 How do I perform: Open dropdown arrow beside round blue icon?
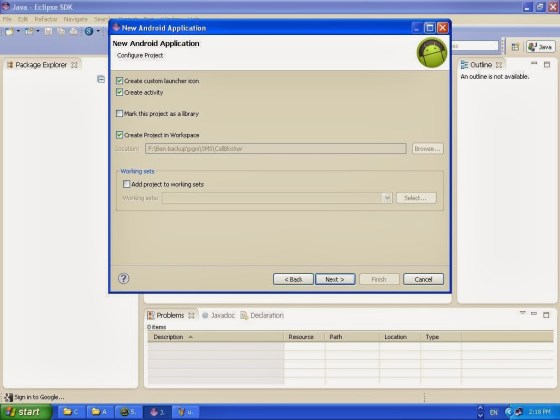(x=98, y=31)
